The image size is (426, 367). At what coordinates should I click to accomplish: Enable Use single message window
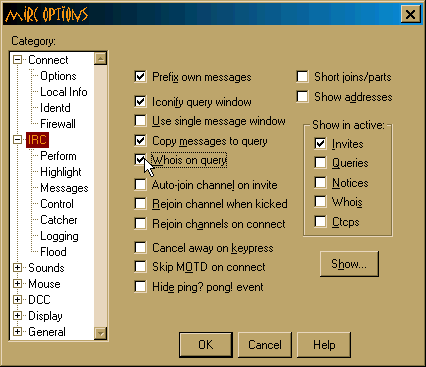coord(140,121)
